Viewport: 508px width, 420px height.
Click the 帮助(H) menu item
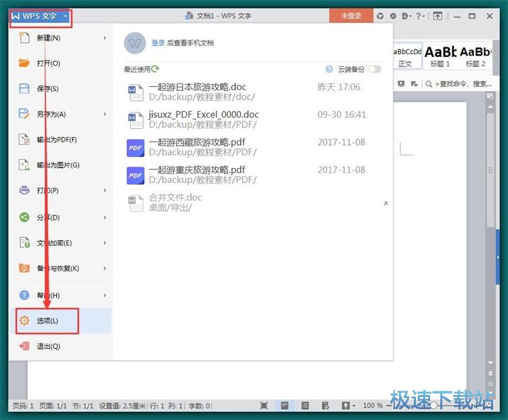pyautogui.click(x=62, y=295)
